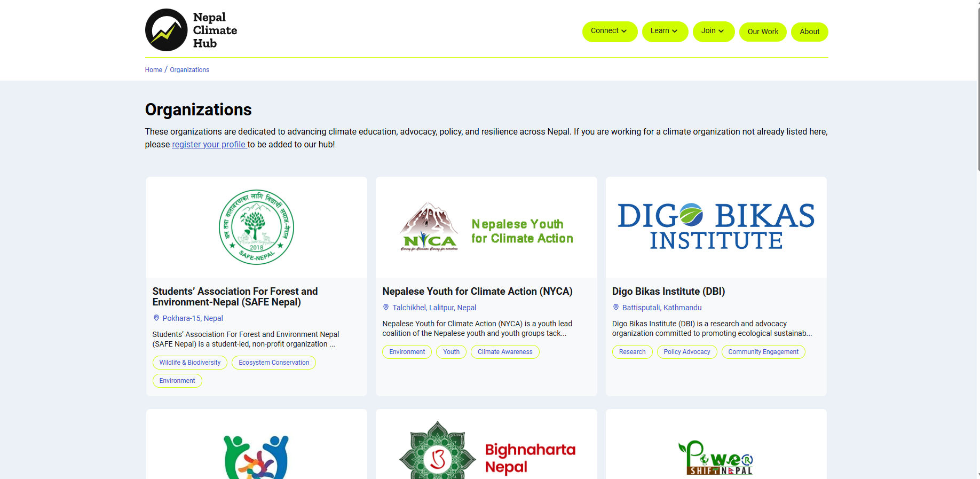Open the About page
The image size is (980, 479).
tap(809, 32)
